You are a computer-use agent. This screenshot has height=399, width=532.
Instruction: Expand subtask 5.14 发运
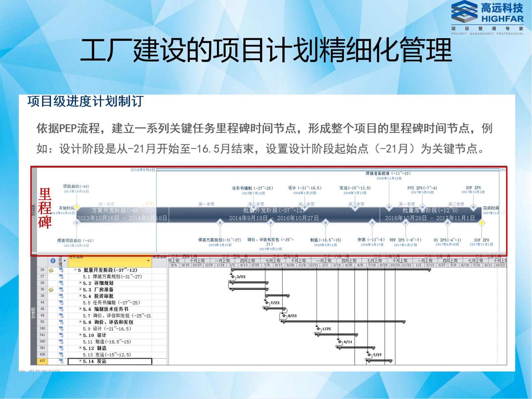click(x=80, y=361)
